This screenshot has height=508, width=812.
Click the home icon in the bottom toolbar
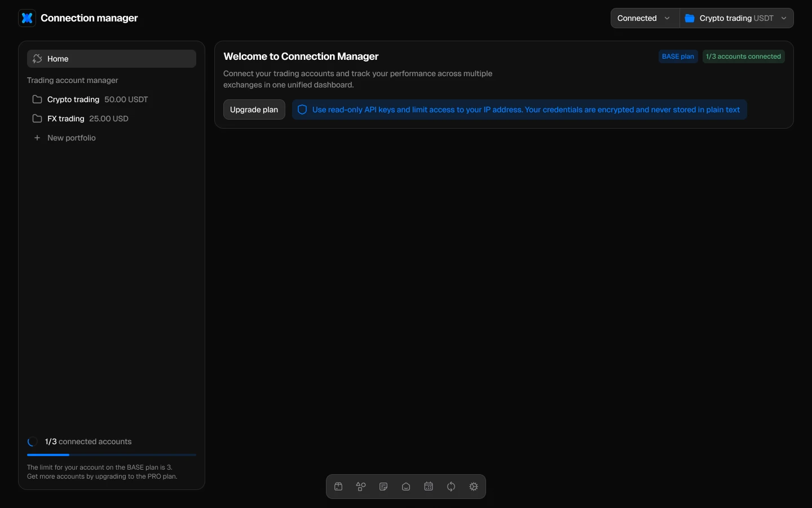coord(406,487)
